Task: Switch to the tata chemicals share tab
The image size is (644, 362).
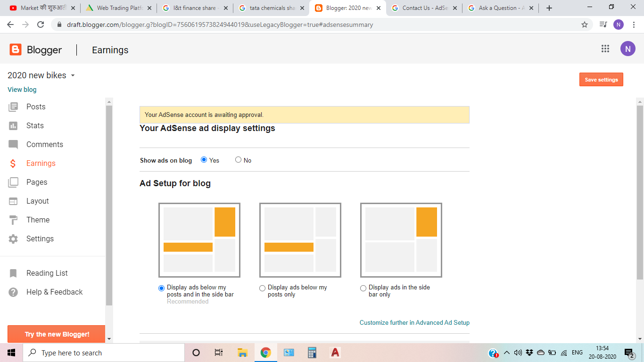Action: point(272,8)
